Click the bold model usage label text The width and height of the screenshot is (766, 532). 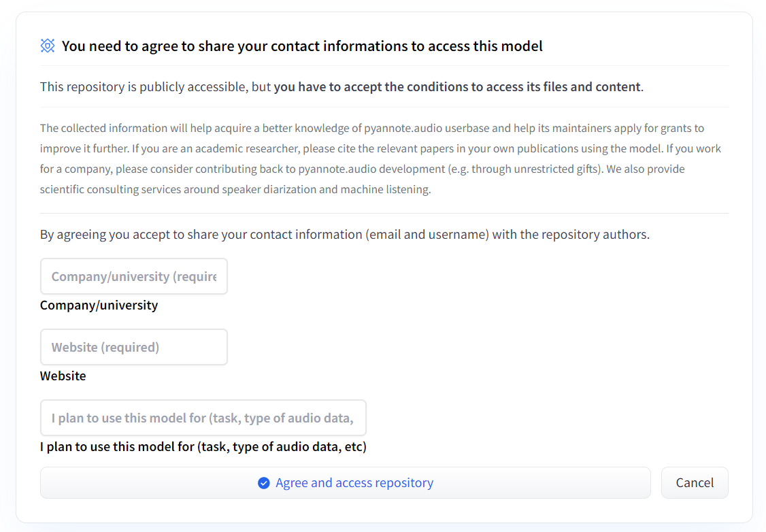[203, 447]
